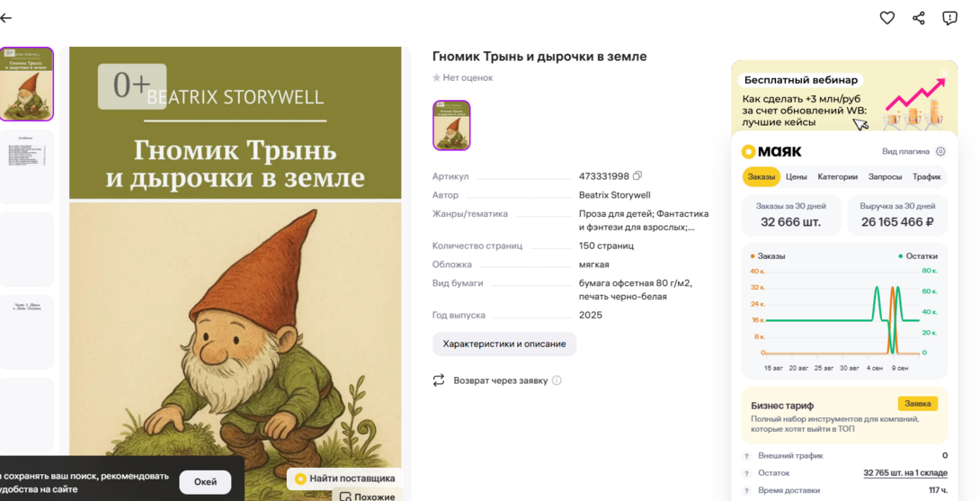Click the Заявка button in Бизнес тариф

tap(917, 404)
